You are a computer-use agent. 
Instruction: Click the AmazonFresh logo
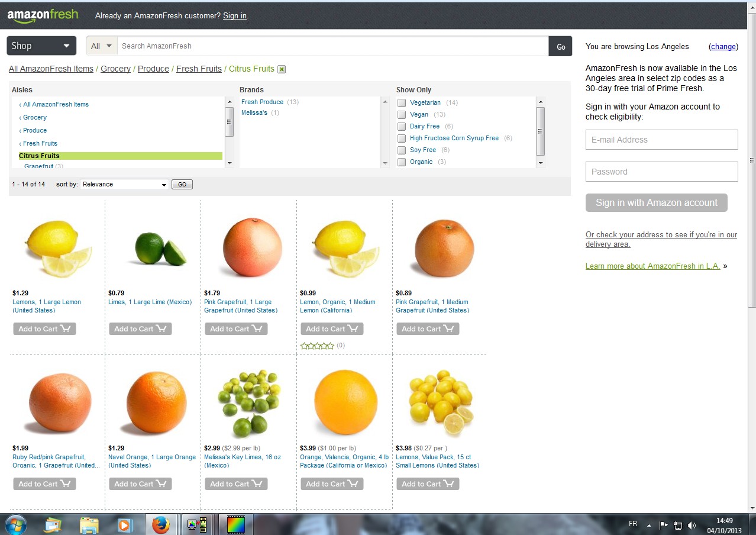(43, 15)
